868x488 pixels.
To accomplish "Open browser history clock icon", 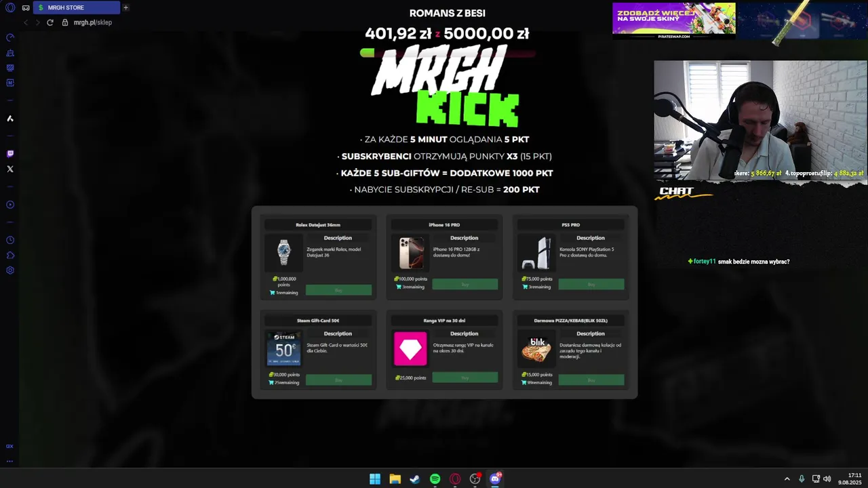I will tap(10, 240).
